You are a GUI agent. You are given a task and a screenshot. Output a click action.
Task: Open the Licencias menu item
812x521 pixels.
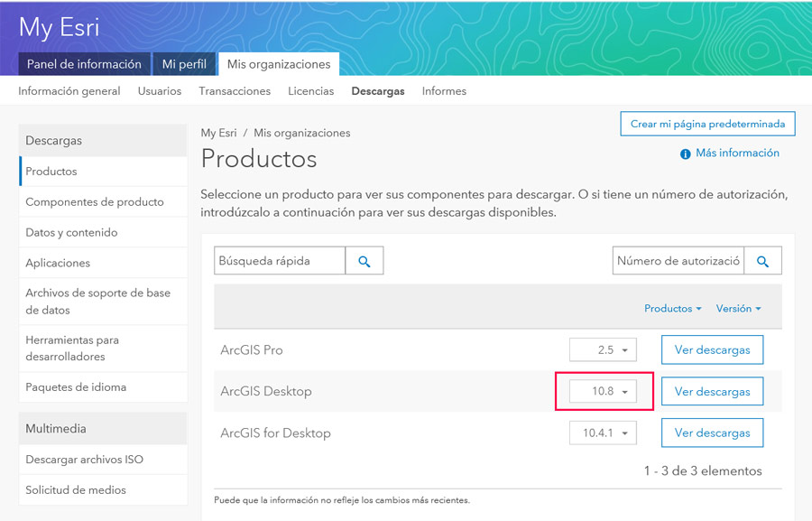[310, 91]
